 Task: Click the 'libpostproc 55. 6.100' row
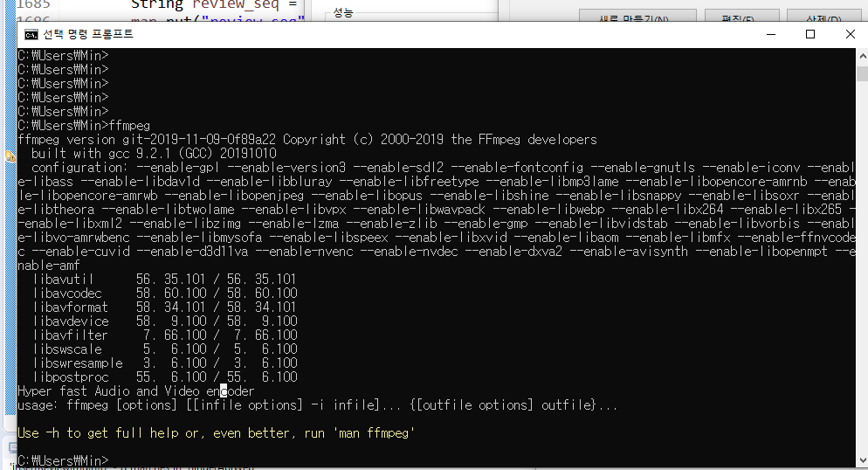tap(164, 377)
